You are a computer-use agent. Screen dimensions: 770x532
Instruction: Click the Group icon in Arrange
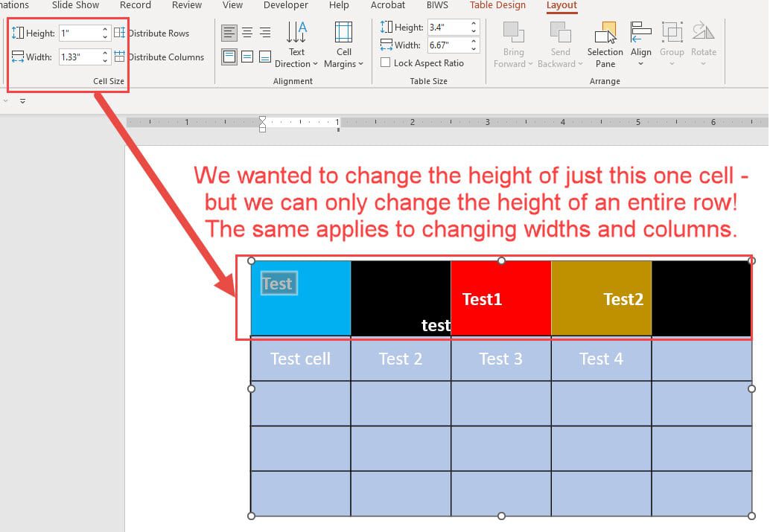tap(672, 43)
